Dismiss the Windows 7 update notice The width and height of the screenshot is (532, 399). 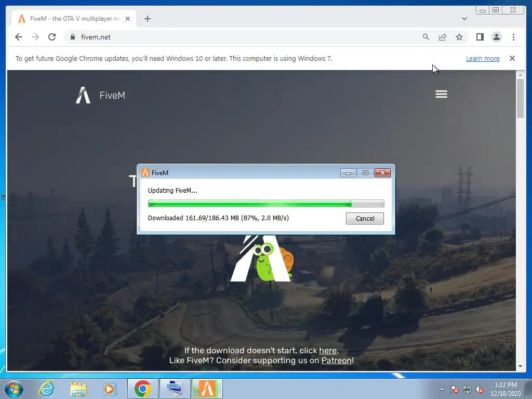pos(512,58)
